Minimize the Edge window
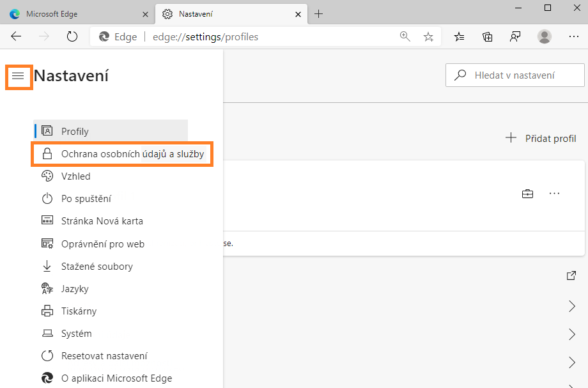 (x=518, y=8)
